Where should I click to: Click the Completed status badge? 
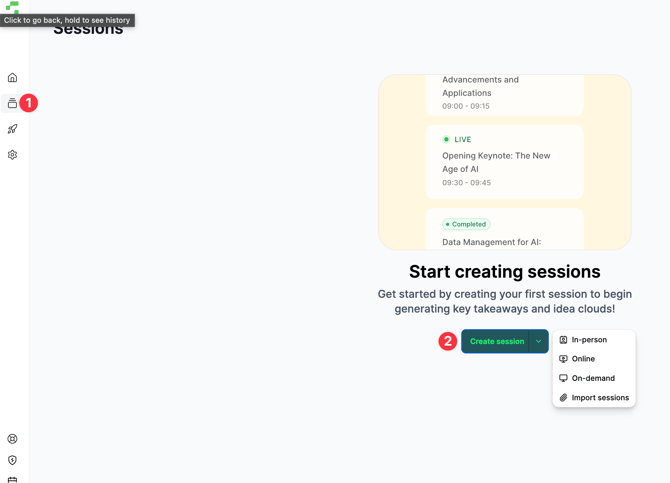[x=467, y=224]
